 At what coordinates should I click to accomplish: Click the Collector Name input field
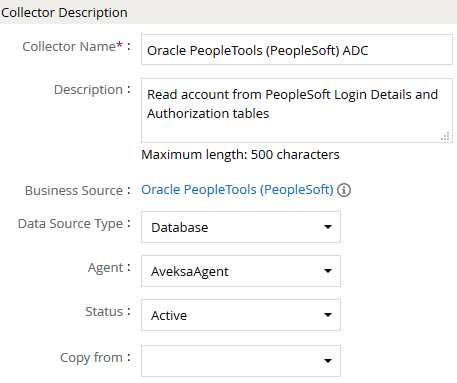(x=297, y=49)
